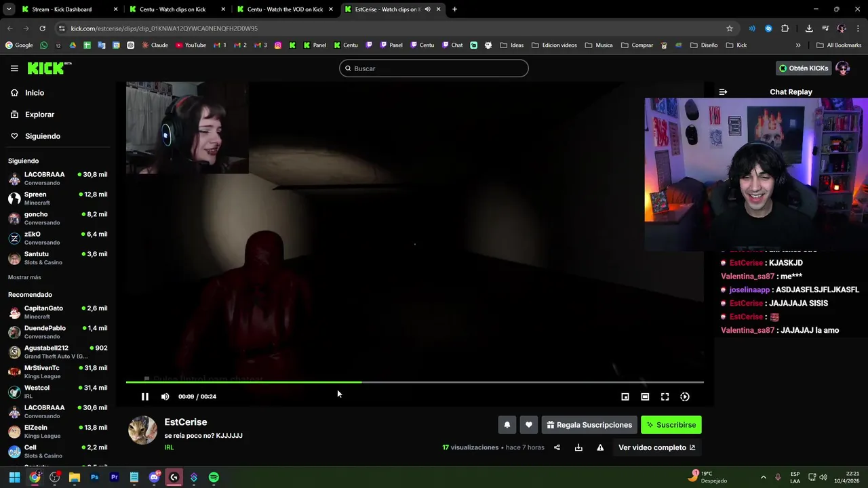Open Diseño bookmarks folder
This screenshot has height=488, width=868.
pos(704,45)
